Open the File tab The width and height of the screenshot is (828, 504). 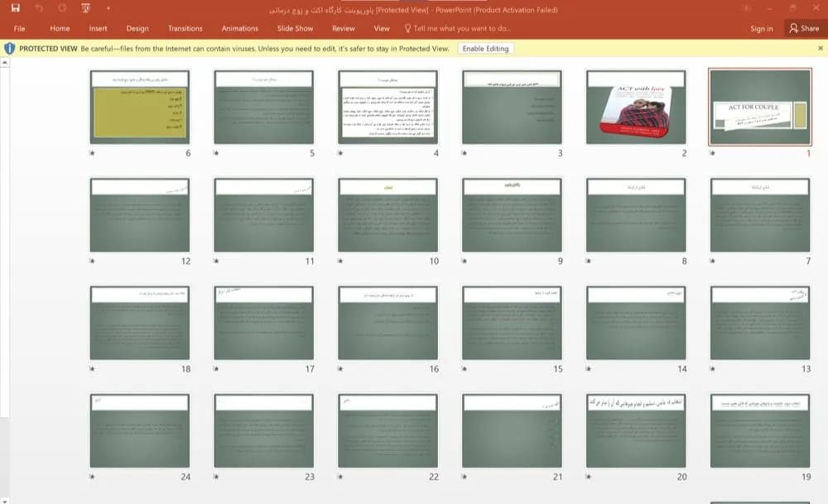(x=20, y=28)
